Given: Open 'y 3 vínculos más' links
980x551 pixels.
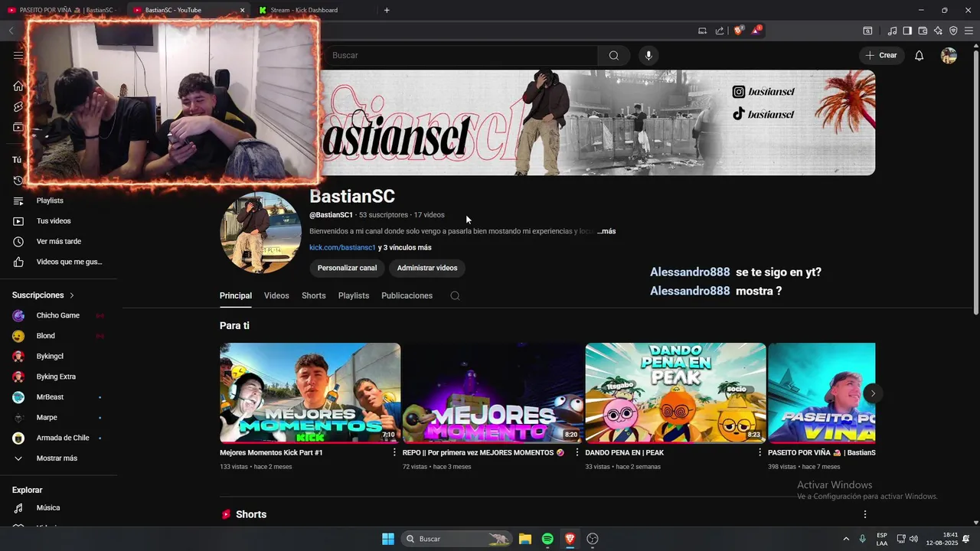Looking at the screenshot, I should point(405,248).
